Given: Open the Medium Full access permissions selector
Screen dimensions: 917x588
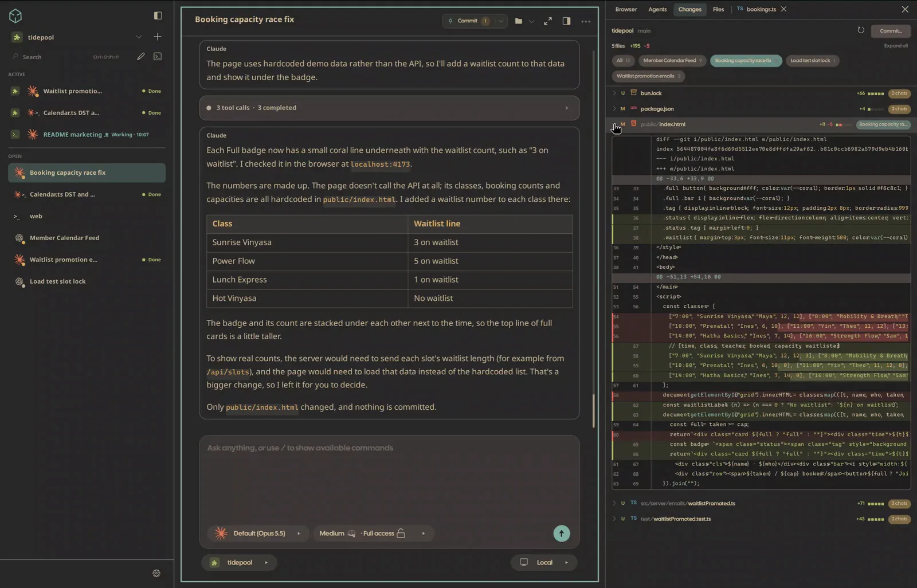Looking at the screenshot, I should click(x=373, y=534).
